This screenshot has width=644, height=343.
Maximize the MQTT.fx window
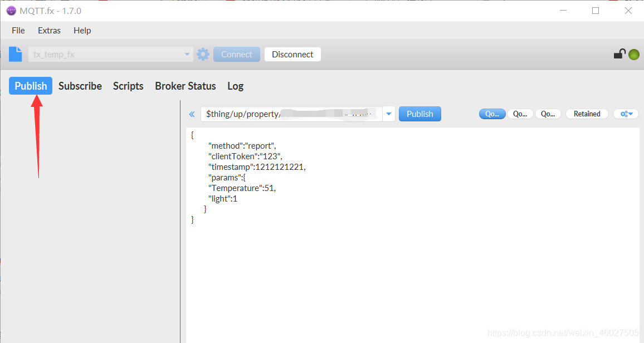coord(596,11)
